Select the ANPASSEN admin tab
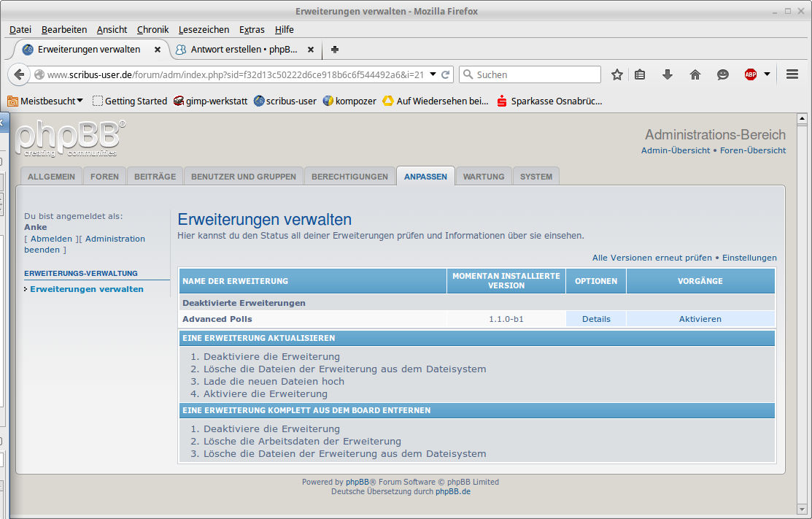Viewport: 812px width, 519px height. 425,177
